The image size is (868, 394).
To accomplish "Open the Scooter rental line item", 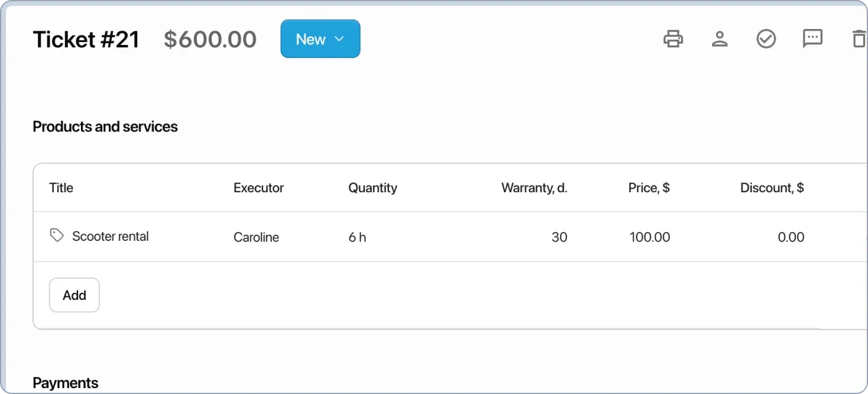I will [x=110, y=236].
